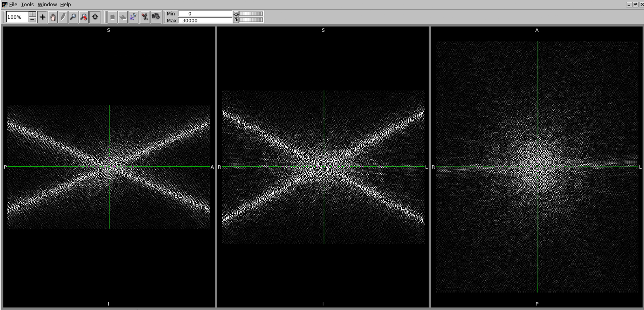Open the Window menu
The width and height of the screenshot is (644, 310).
click(47, 4)
